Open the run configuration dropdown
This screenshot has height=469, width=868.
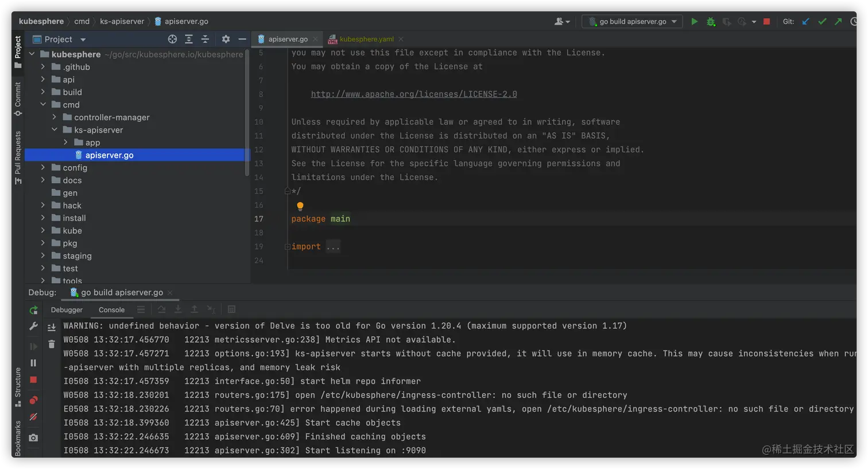(633, 22)
